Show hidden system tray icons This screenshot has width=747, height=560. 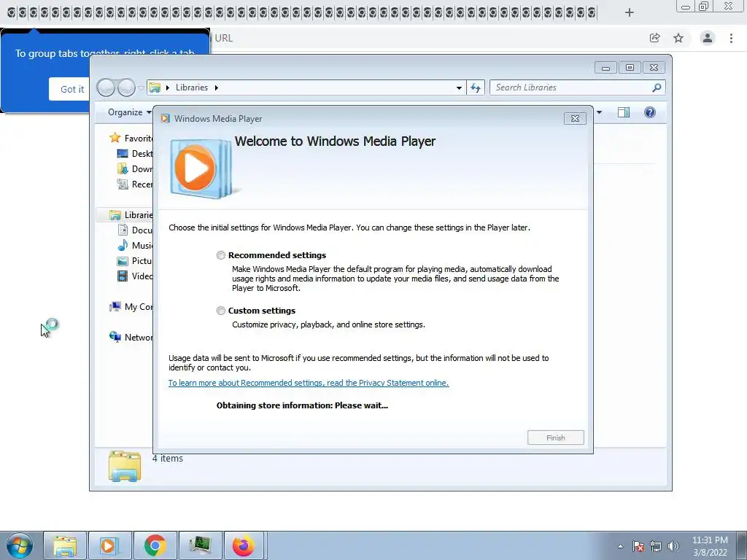[x=620, y=546]
